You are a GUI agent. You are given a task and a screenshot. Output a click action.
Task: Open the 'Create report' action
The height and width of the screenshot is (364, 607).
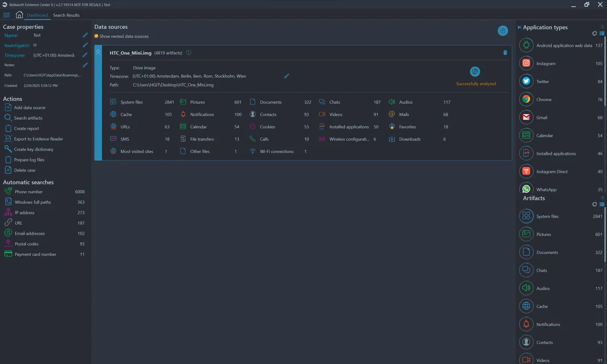tap(26, 128)
